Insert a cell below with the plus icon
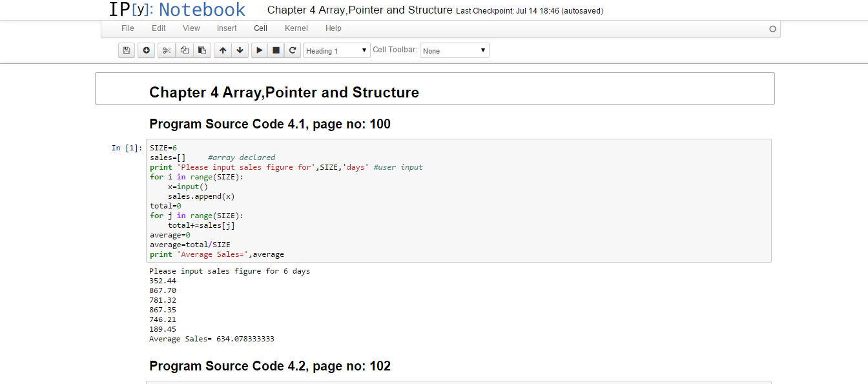 pos(147,50)
